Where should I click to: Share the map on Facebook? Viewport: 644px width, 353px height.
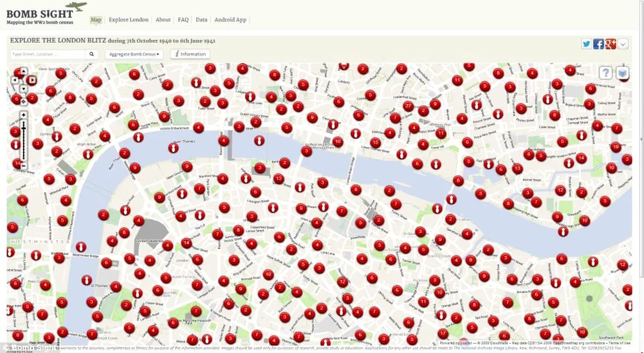click(599, 44)
